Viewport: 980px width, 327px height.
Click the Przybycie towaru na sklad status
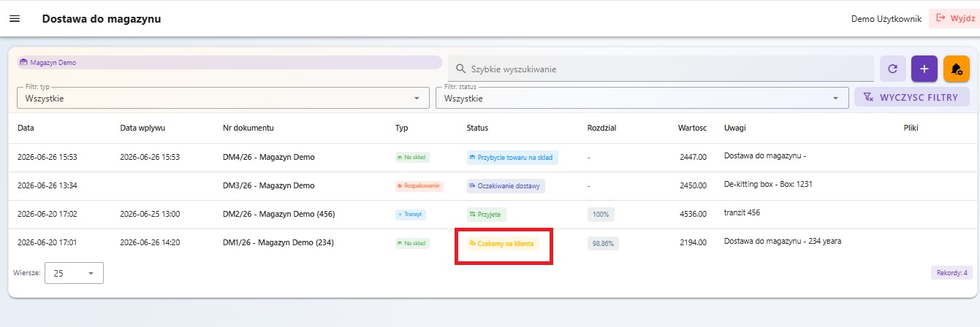[512, 157]
